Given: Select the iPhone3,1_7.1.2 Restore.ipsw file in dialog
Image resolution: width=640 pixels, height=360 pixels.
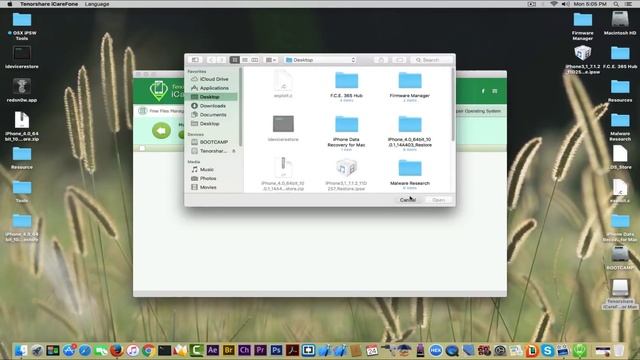Looking at the screenshot, I should [x=347, y=174].
